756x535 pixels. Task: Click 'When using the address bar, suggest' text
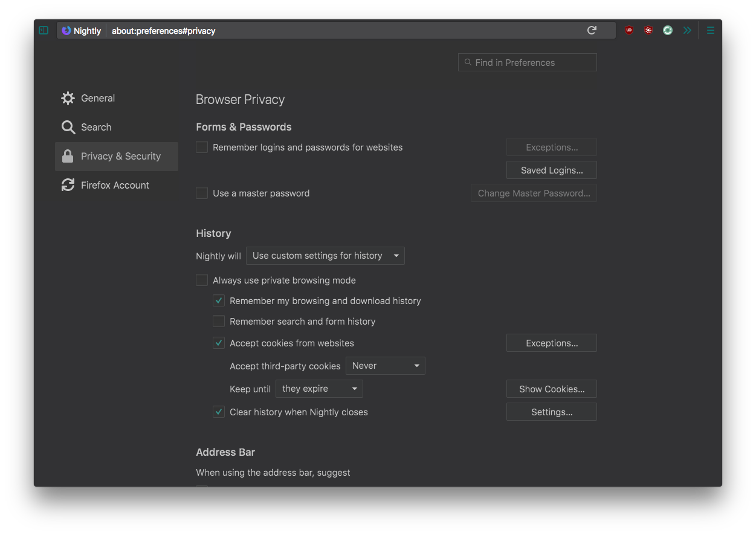coord(273,473)
